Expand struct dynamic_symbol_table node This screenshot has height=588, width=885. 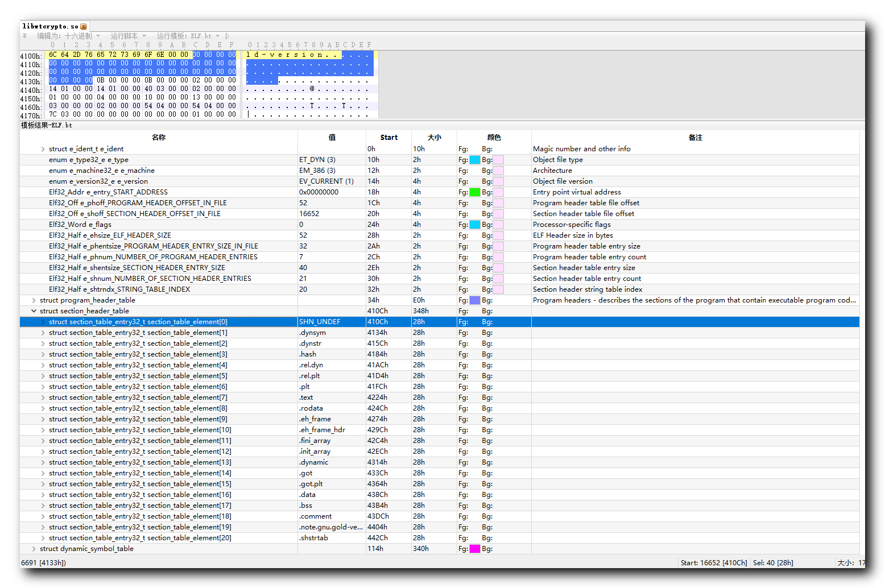(34, 549)
